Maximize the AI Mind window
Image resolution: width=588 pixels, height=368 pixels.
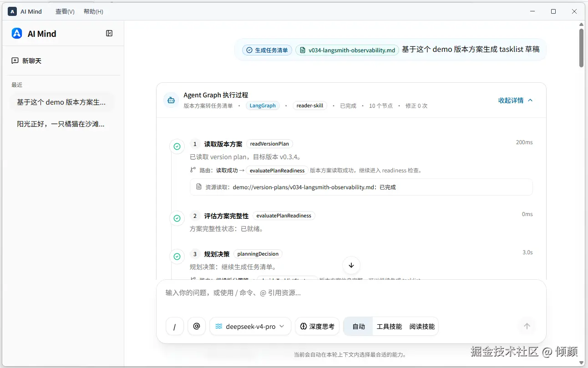click(x=553, y=11)
